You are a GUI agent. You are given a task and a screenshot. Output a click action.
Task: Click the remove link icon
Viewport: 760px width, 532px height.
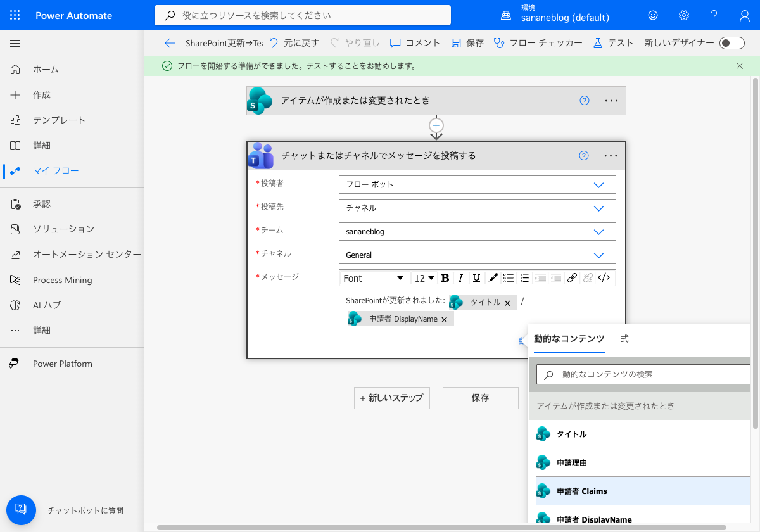coord(588,278)
